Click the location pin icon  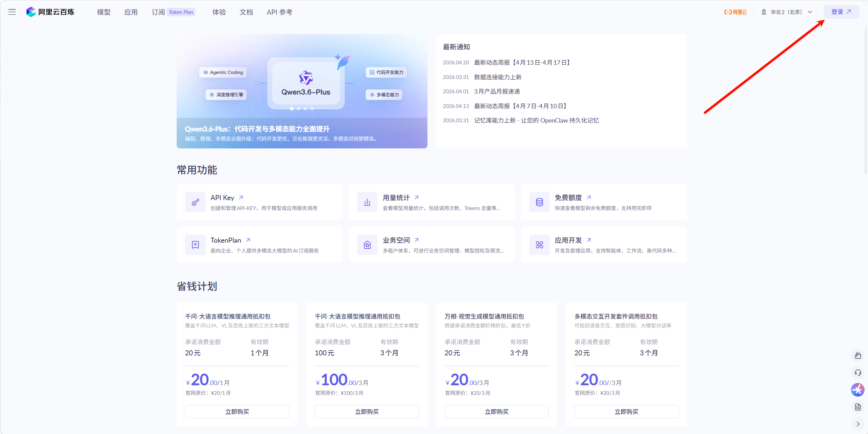click(764, 12)
